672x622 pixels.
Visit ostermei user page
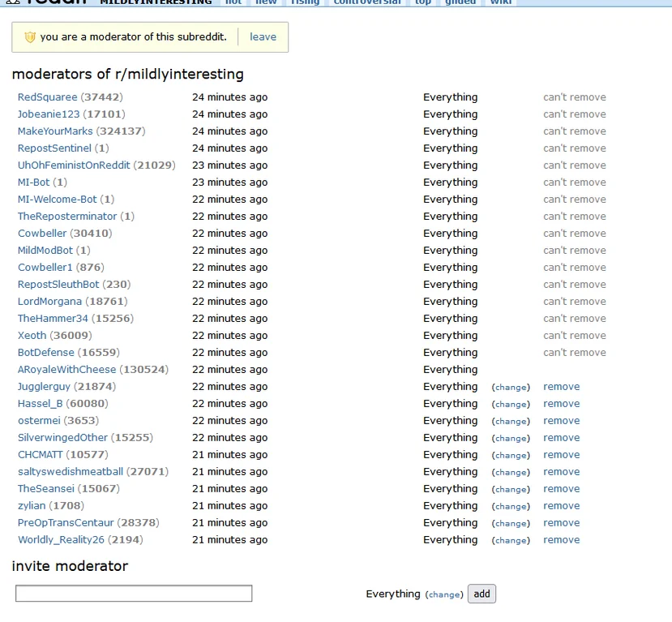pos(39,421)
